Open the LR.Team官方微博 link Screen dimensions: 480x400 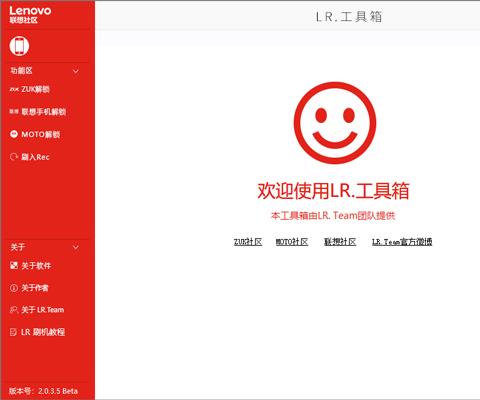[x=402, y=242]
